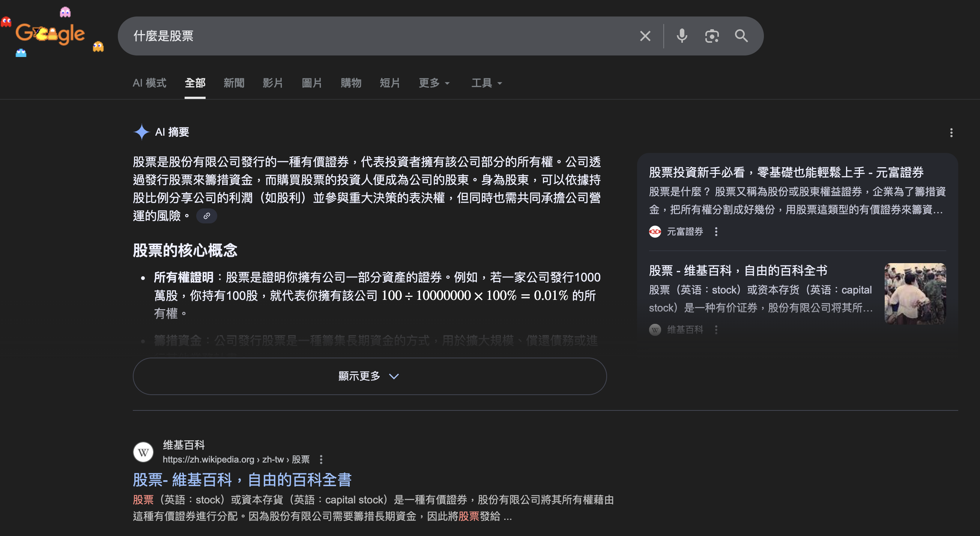Click the Wikipedia source card thumbnail image
The height and width of the screenshot is (536, 980).
915,293
